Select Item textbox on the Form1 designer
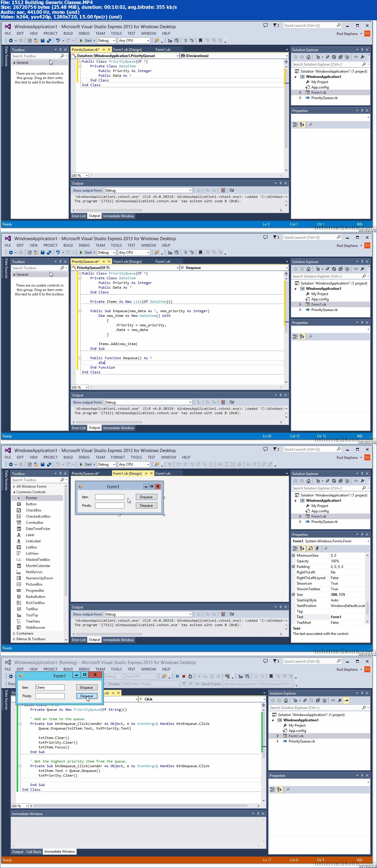Image resolution: width=377 pixels, height=868 pixels. pos(110,497)
